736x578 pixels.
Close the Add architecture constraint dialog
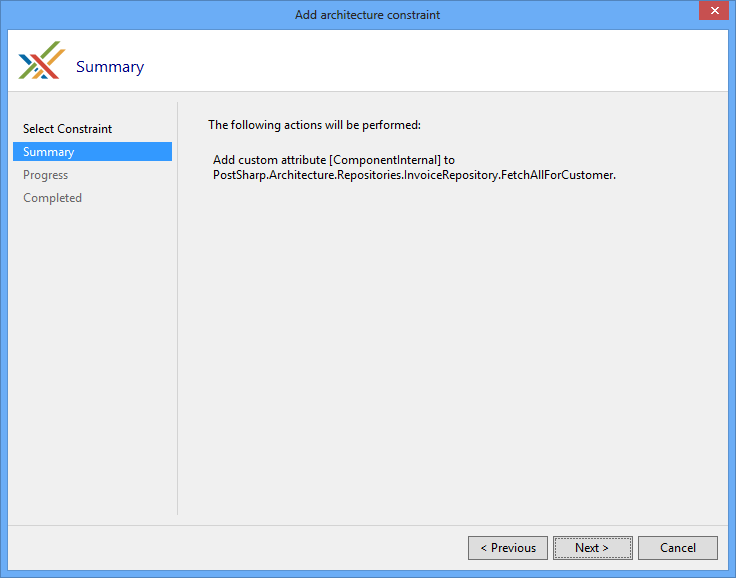tap(711, 13)
